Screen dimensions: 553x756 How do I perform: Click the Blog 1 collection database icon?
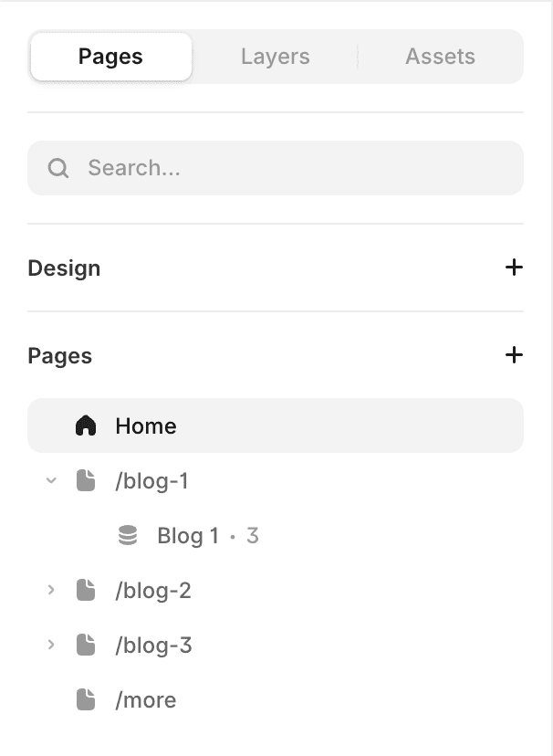pos(128,536)
